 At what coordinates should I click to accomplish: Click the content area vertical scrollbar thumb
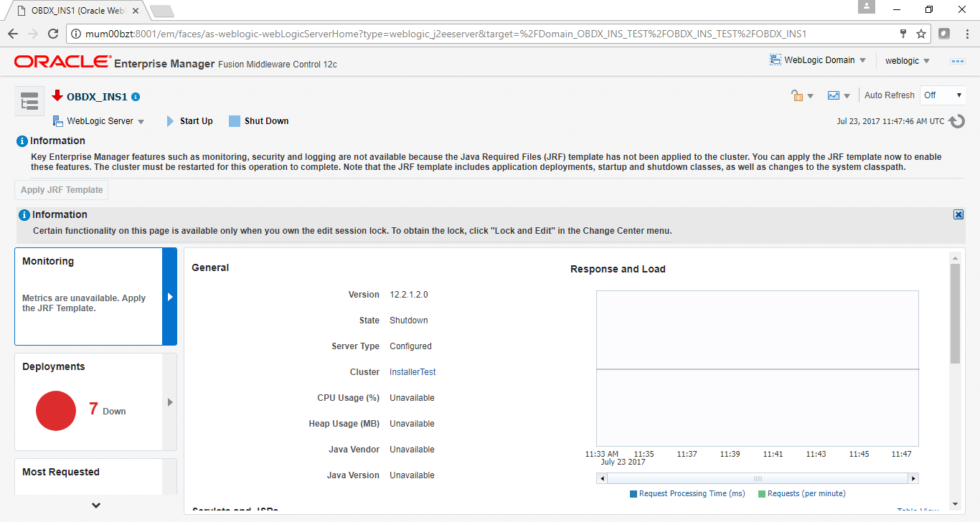(x=955, y=313)
